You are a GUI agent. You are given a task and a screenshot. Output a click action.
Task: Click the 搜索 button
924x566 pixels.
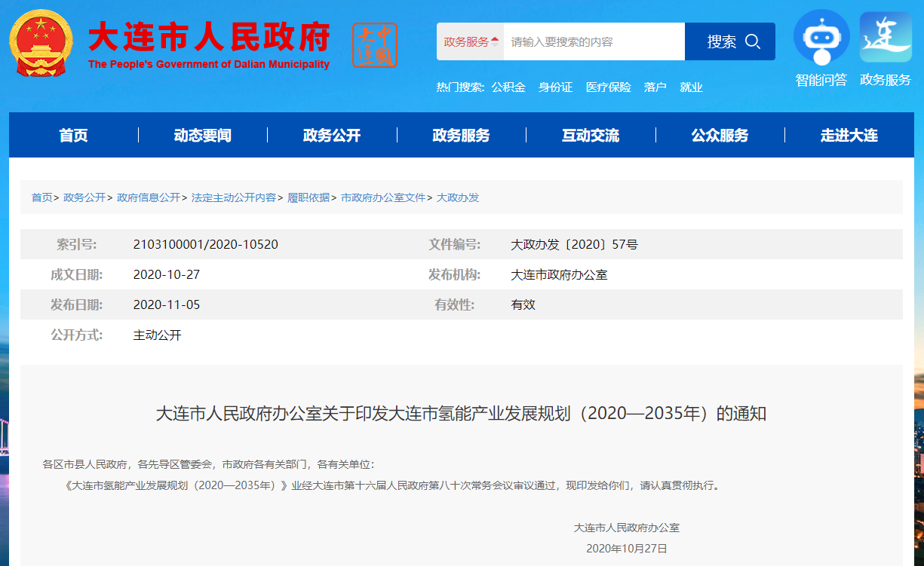(720, 41)
